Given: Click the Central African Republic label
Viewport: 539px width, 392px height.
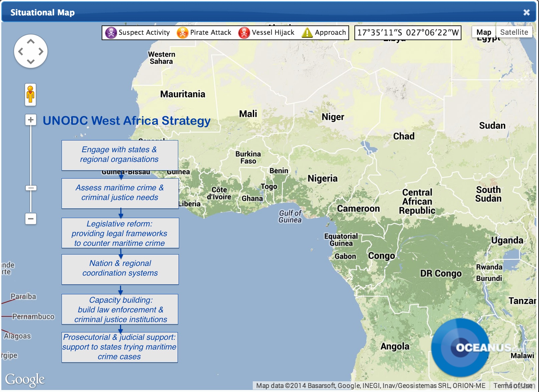Looking at the screenshot, I should [x=417, y=202].
